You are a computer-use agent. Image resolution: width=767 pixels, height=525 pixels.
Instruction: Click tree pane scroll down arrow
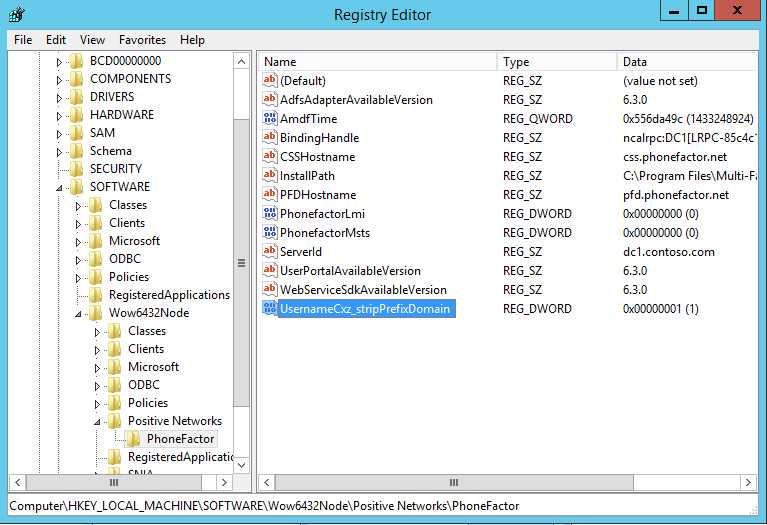click(x=242, y=465)
